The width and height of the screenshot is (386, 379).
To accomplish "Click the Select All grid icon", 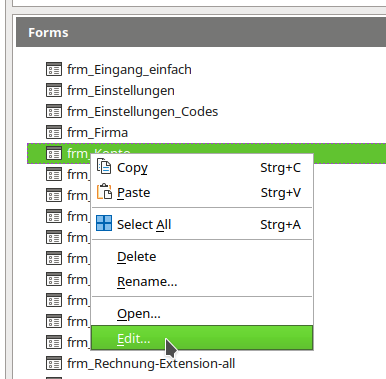I will (104, 223).
